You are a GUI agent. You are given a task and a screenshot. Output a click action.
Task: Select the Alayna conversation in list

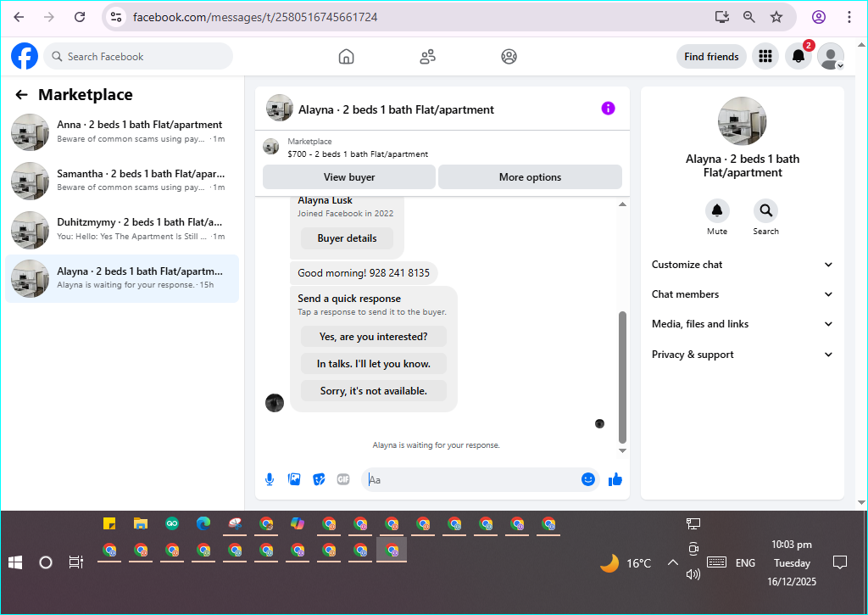(122, 279)
